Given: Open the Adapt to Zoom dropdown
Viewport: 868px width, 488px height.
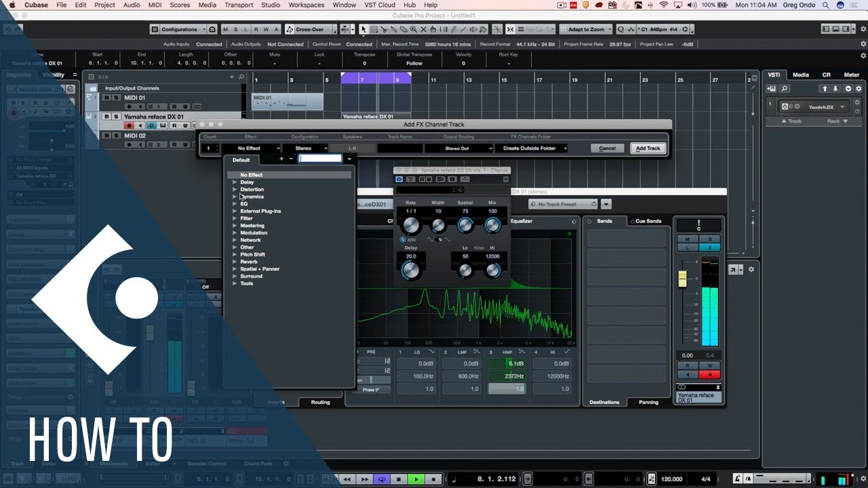Looking at the screenshot, I should tap(586, 29).
